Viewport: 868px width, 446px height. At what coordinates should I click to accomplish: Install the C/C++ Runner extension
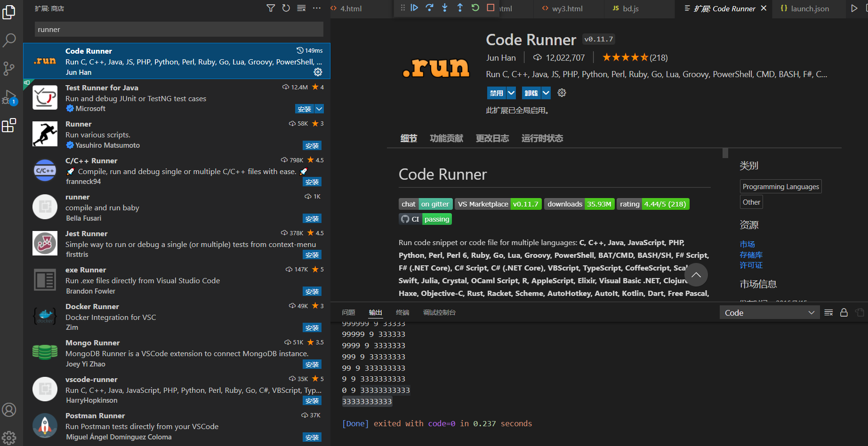pyautogui.click(x=312, y=182)
